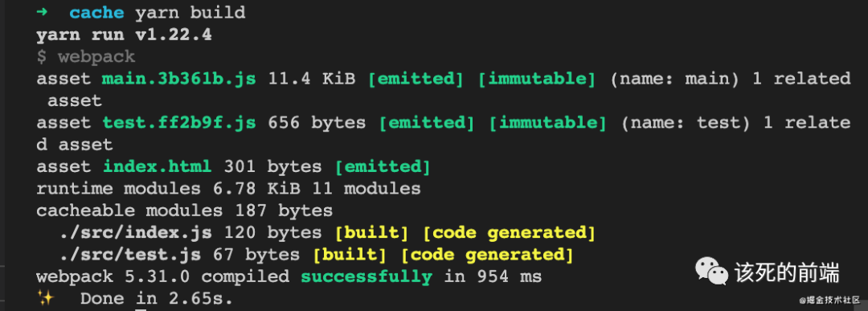Click the [immutable] tag on test asset line
Screen dimensions: 868x311
[x=547, y=123]
